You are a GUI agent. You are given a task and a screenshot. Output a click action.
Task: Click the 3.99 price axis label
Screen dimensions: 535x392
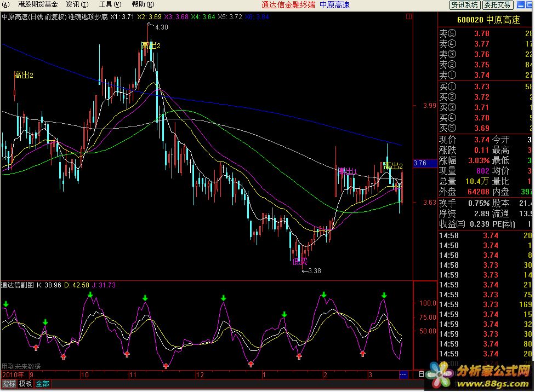tap(430, 106)
